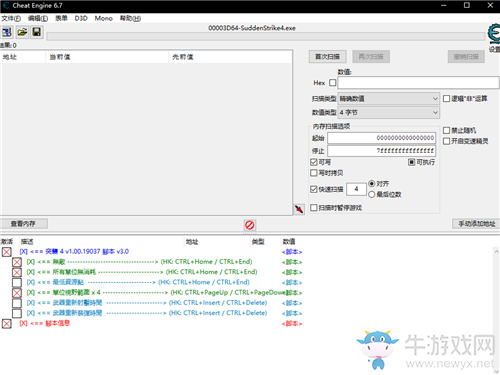Open the 文件 menu
The image size is (500, 375).
(11, 18)
